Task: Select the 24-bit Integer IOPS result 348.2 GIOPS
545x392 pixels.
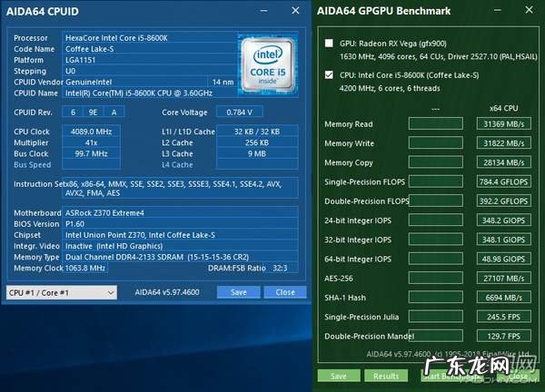Action: [x=503, y=220]
